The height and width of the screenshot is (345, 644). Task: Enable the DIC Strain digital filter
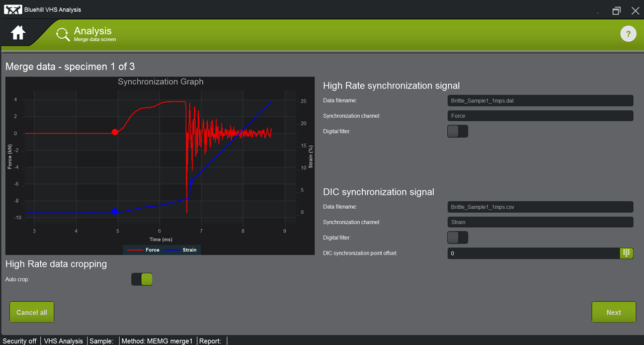click(457, 237)
